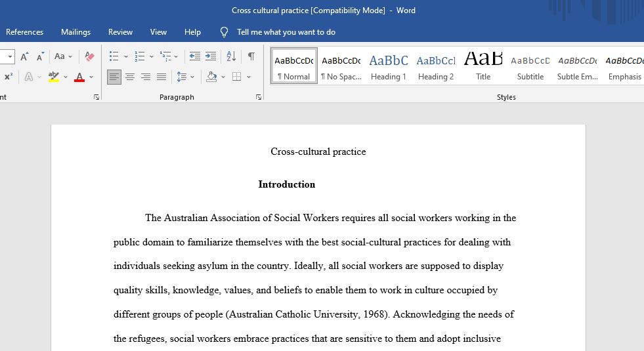Open the highlight color dropdown arrow

click(x=65, y=77)
